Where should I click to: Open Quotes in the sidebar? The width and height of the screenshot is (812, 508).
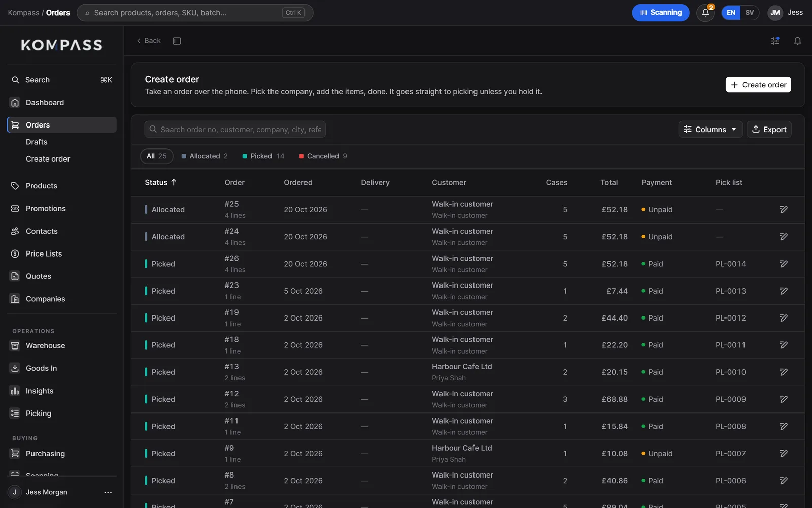tap(62, 276)
